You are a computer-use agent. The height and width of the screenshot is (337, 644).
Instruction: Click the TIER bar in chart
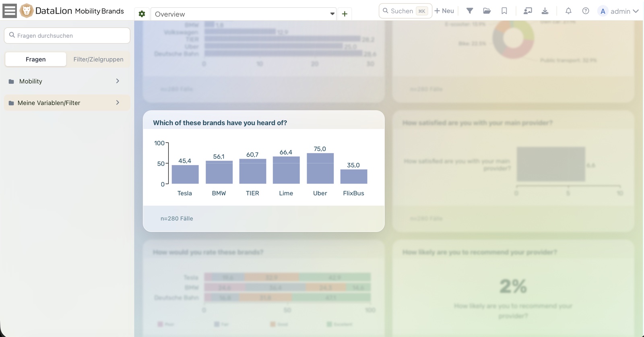point(253,172)
